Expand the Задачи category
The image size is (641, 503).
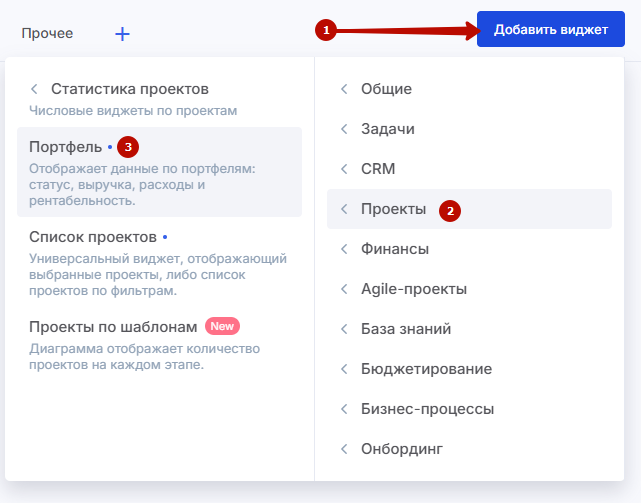[x=387, y=129]
